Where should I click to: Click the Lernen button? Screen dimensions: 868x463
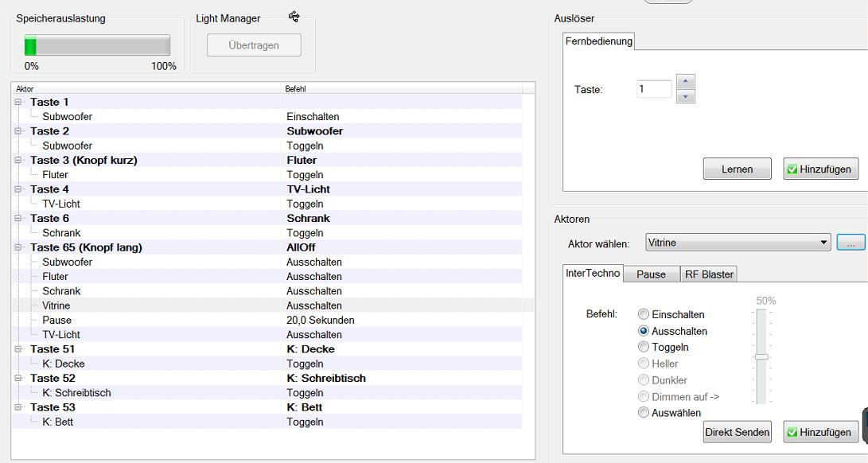tap(737, 169)
